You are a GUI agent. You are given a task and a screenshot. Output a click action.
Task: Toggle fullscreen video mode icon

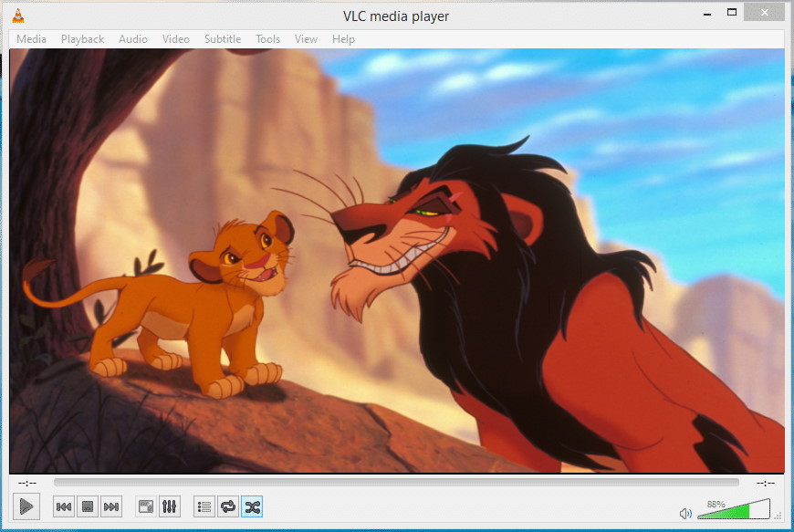click(x=146, y=506)
